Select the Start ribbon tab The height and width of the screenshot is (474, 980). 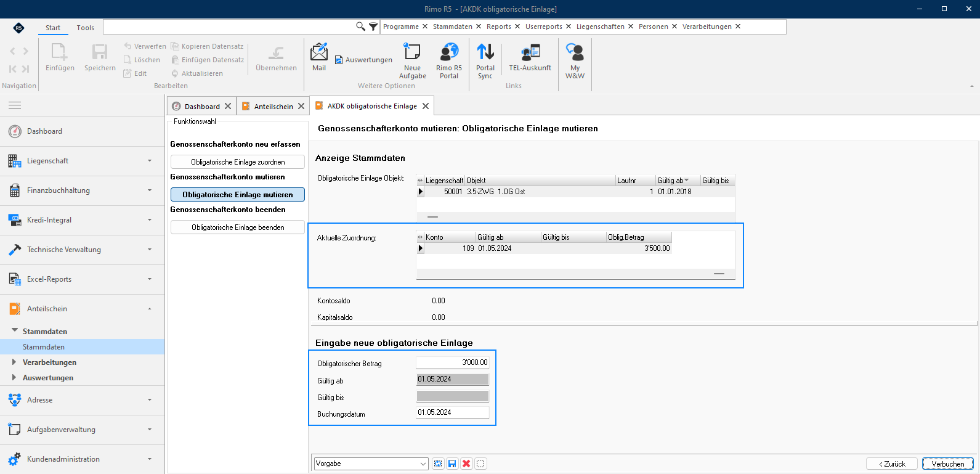[x=53, y=28]
